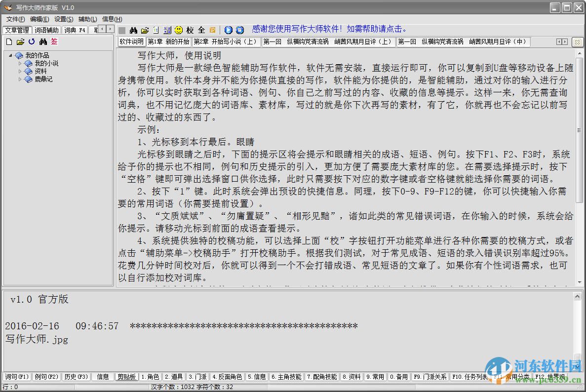Viewport: 586px width, 392px height.
Task: Click the blue stop circle icon
Action: pos(239,30)
